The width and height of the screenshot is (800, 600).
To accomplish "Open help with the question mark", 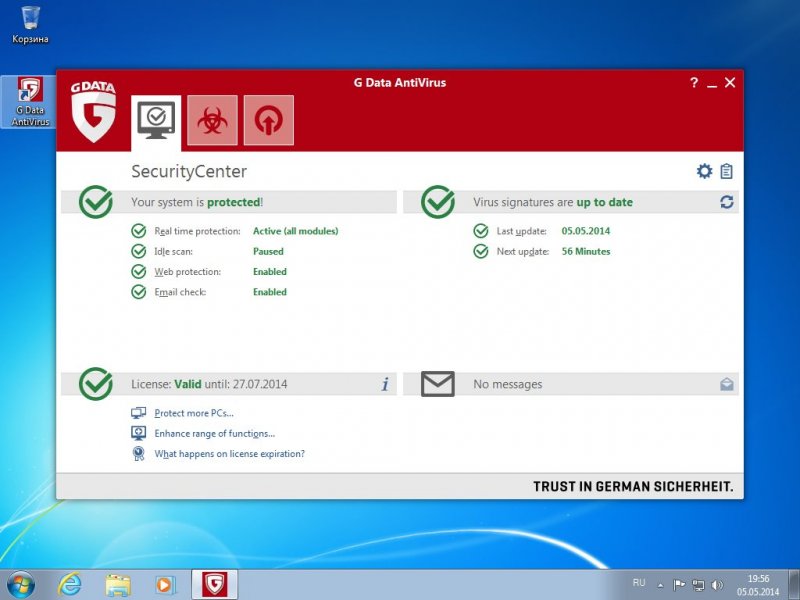I will tap(694, 83).
